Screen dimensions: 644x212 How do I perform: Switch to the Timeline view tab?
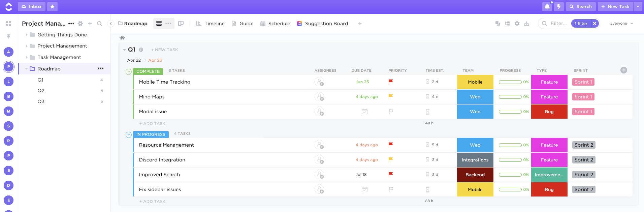tap(211, 24)
